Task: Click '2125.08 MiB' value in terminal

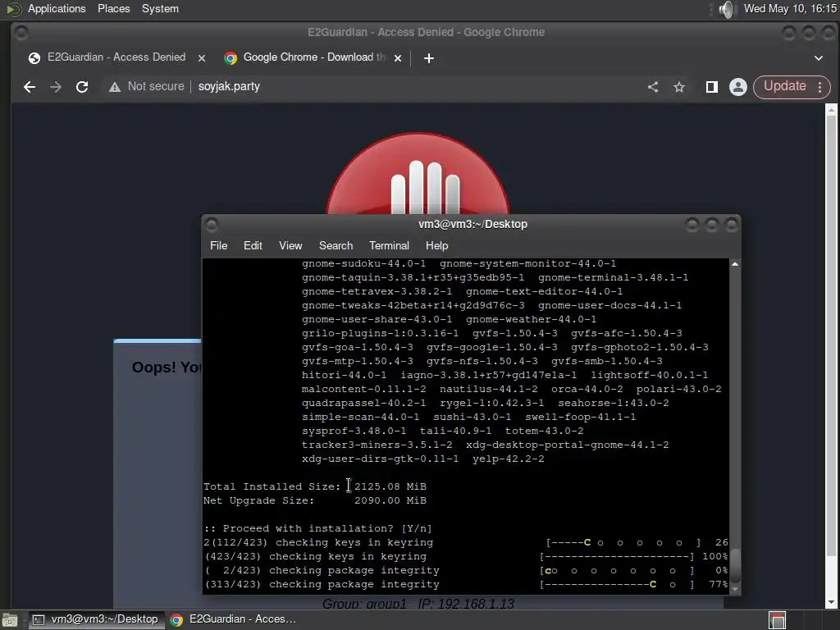Action: pyautogui.click(x=390, y=486)
